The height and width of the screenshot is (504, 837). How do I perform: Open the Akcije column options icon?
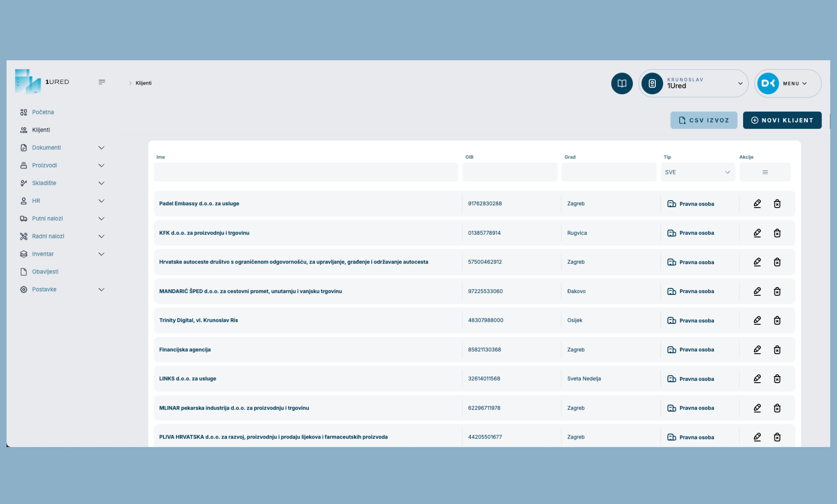click(765, 172)
